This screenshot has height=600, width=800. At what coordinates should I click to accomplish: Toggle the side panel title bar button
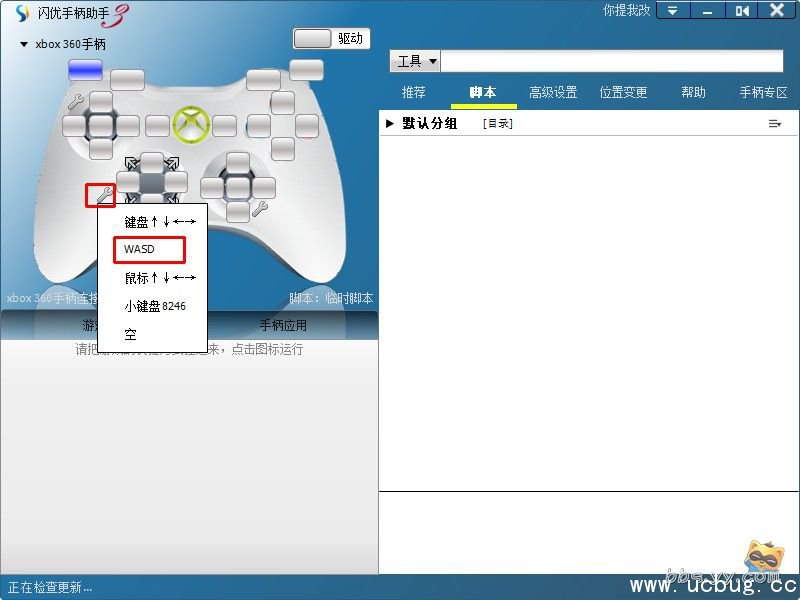[742, 11]
